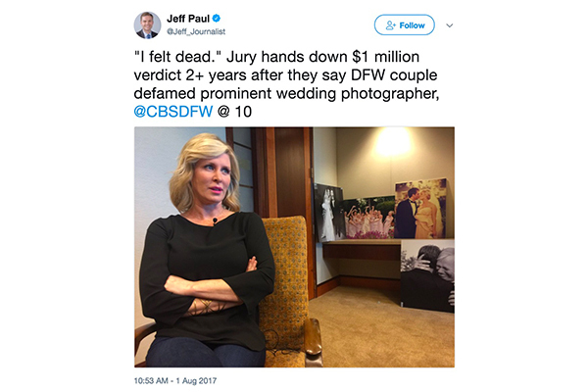The image size is (588, 392).
Task: Click the person-plus icon in Follow
Action: point(391,25)
